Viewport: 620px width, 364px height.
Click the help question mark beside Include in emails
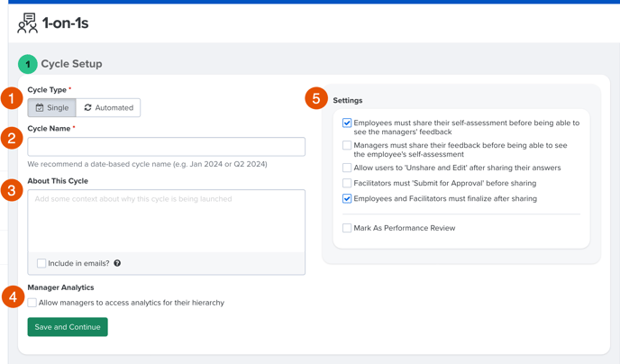[117, 263]
